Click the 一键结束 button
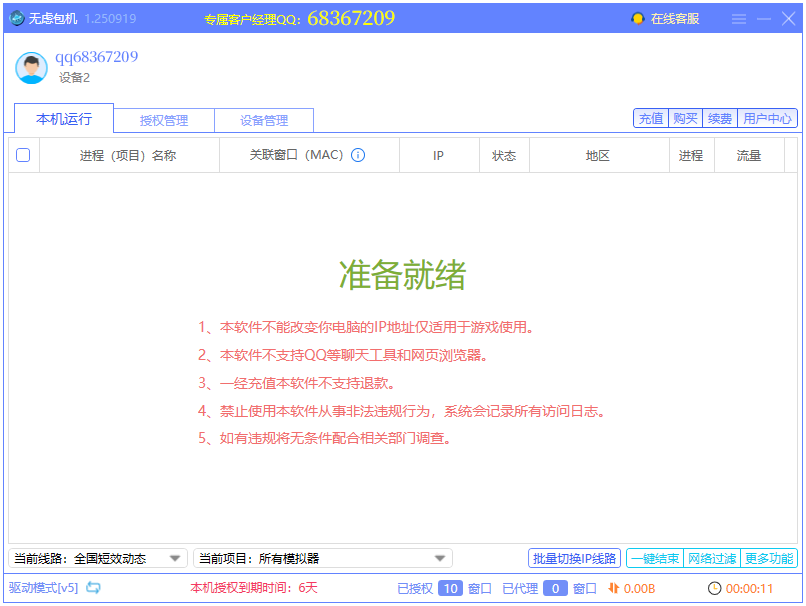 coord(655,557)
